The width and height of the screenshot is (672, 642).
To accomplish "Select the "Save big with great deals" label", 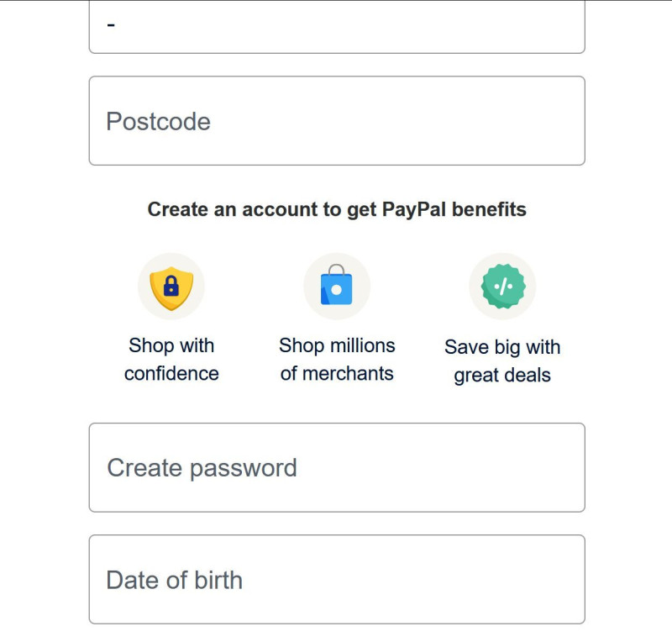I will (x=502, y=361).
